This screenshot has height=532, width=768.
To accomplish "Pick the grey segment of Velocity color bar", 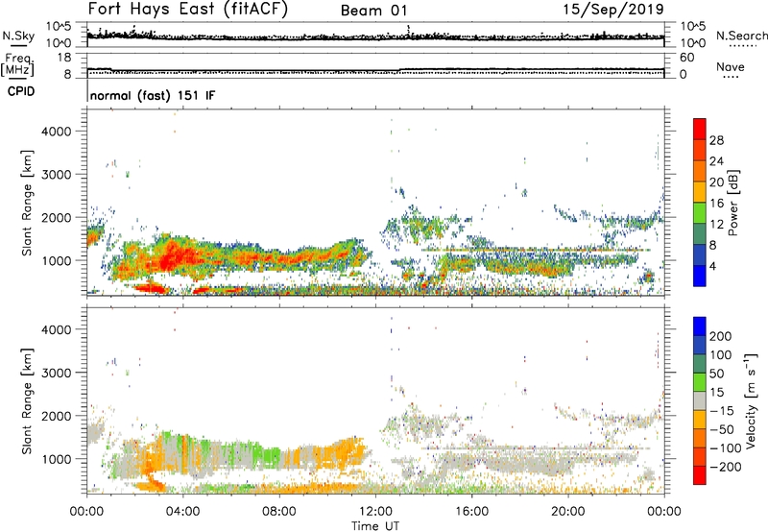I will 700,400.
